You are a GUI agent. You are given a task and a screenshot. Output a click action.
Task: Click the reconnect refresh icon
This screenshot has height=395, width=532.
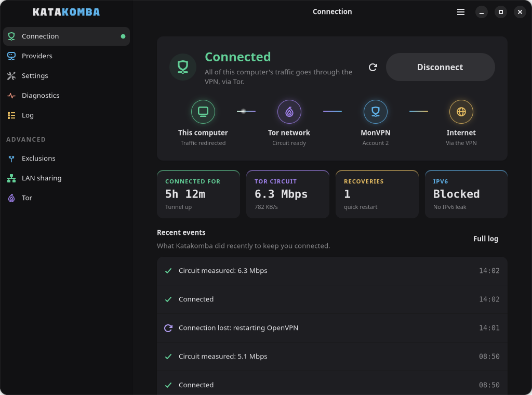pos(373,67)
